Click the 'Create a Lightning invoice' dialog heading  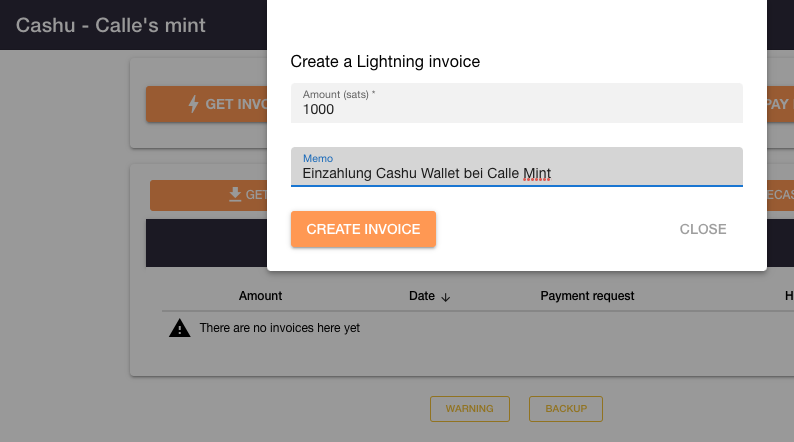point(385,61)
